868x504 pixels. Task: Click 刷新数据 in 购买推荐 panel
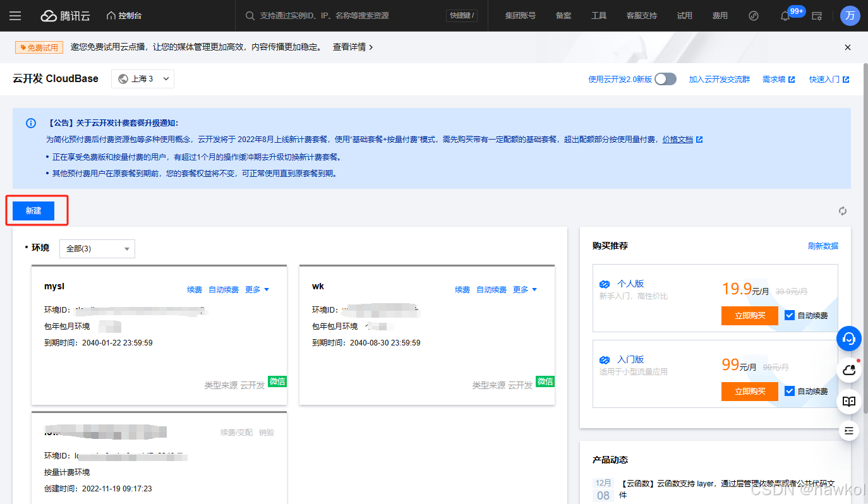click(x=823, y=246)
